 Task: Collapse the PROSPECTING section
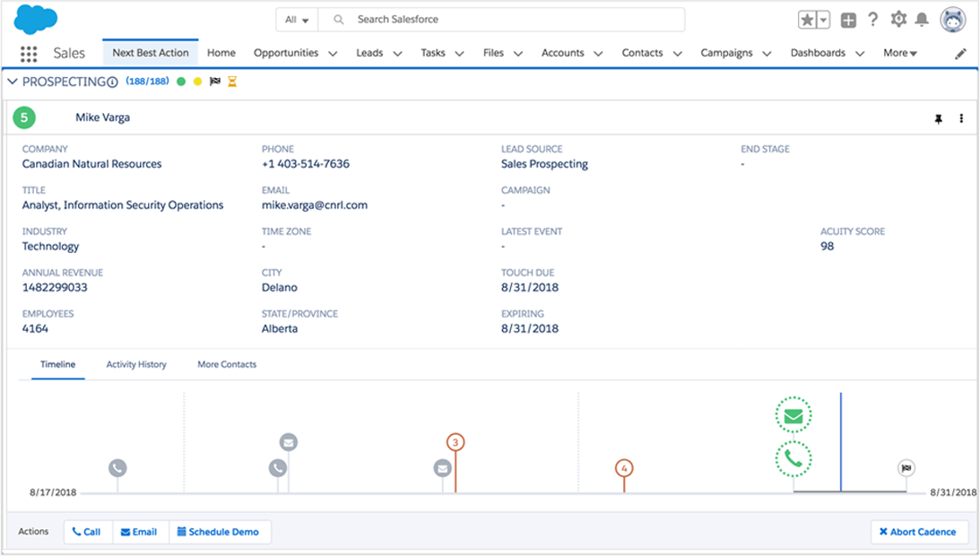click(x=12, y=82)
